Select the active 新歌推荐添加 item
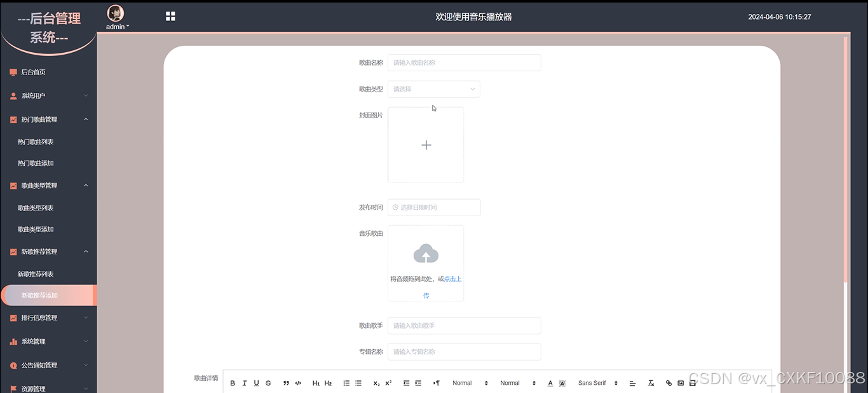The height and width of the screenshot is (393, 868). point(48,295)
